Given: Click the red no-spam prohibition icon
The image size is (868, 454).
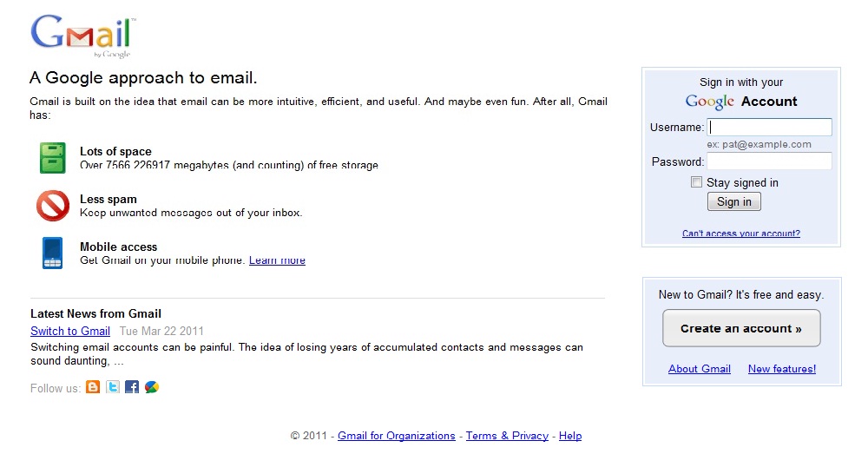Looking at the screenshot, I should 53,206.
